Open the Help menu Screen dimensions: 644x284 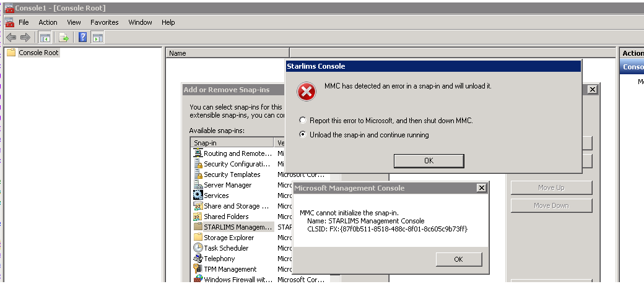click(168, 22)
